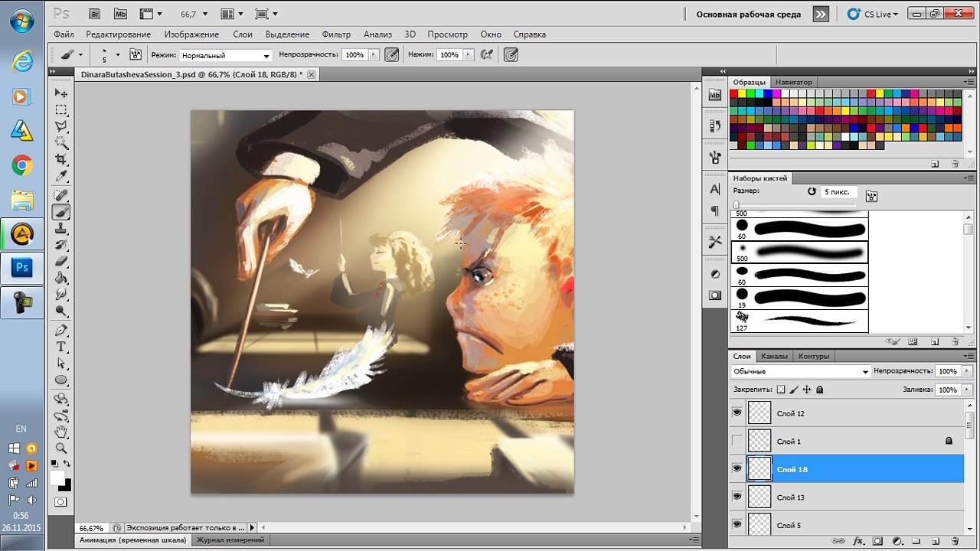Adjust the brush Размер slider
This screenshot has width=980, height=551.
point(736,205)
